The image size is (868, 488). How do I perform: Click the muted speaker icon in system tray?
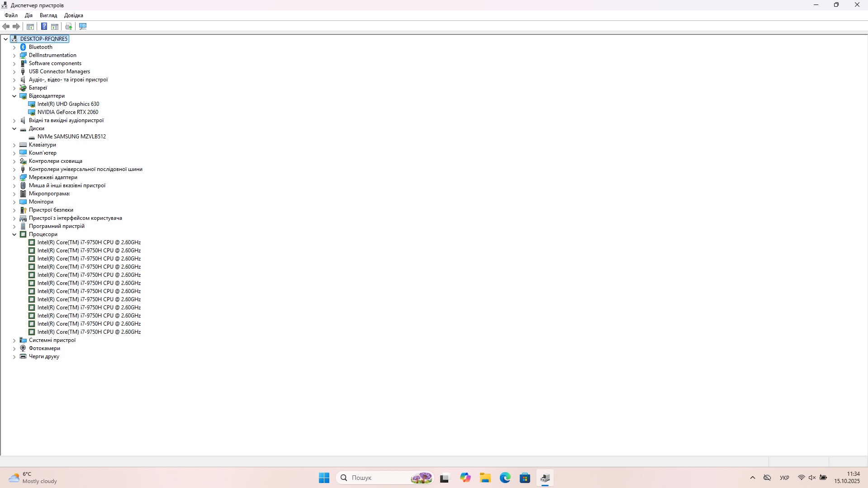[x=812, y=478]
